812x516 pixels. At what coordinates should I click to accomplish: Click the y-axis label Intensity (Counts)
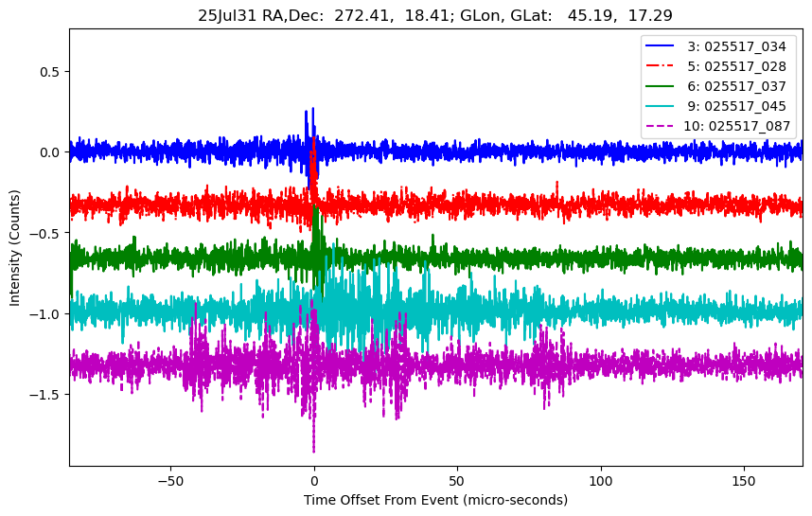tap(14, 248)
